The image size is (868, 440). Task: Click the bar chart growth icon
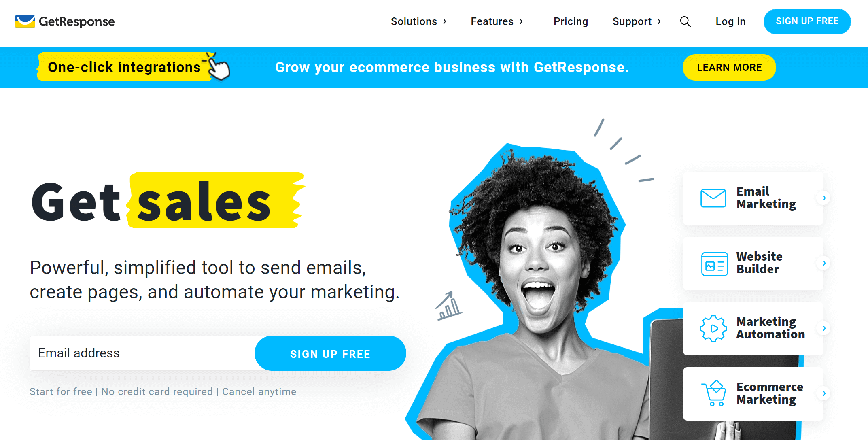tap(449, 305)
